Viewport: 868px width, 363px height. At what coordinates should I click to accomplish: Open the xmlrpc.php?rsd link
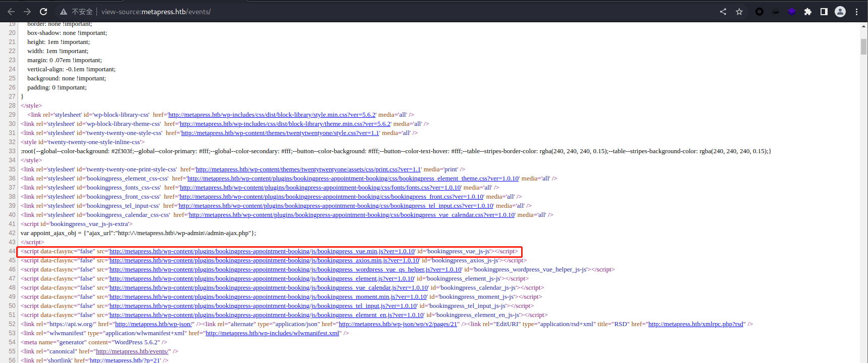point(696,324)
